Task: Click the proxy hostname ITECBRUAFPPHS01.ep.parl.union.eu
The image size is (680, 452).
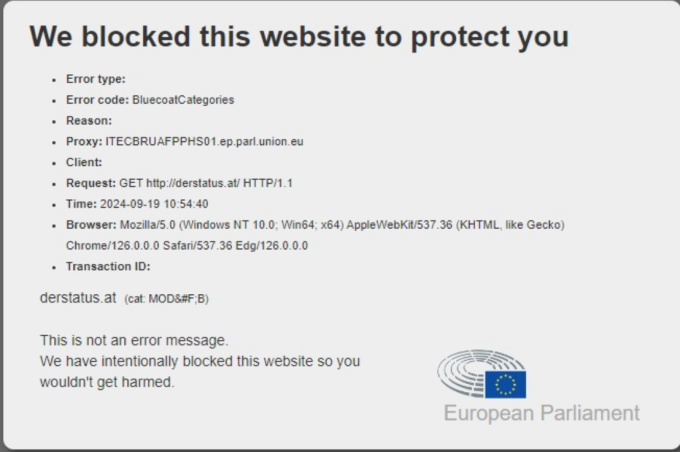Action: (x=204, y=141)
